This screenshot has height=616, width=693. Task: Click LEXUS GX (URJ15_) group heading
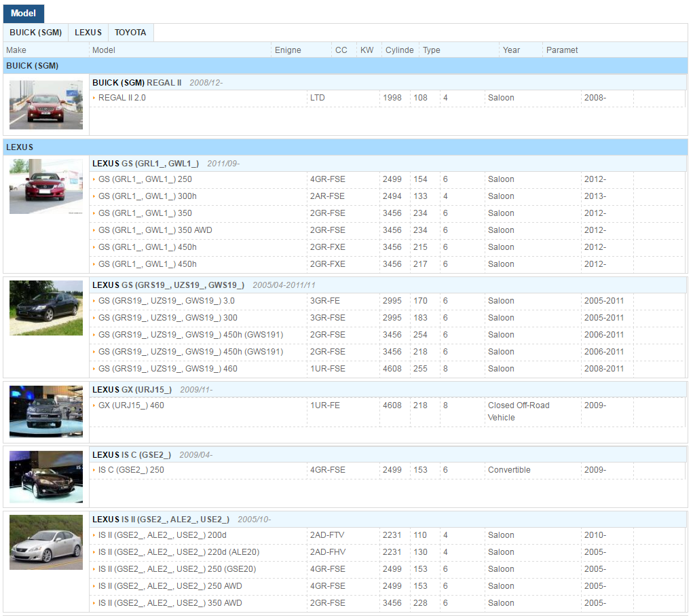click(132, 390)
